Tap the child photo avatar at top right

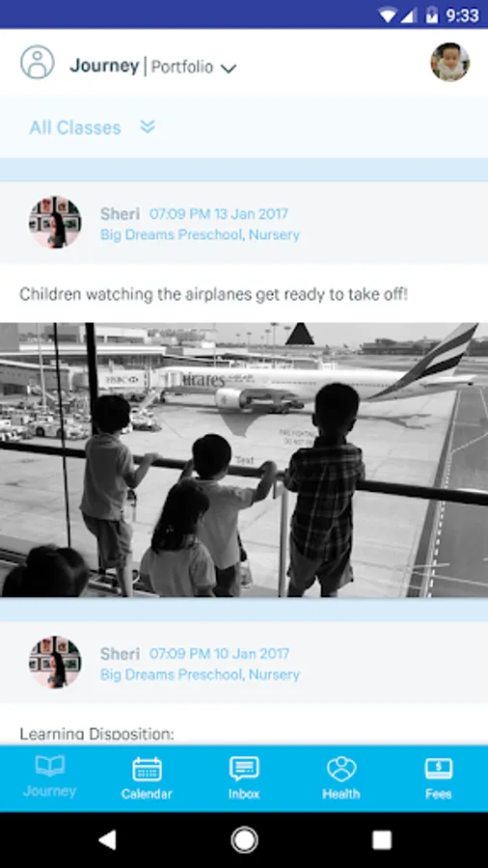click(x=449, y=62)
